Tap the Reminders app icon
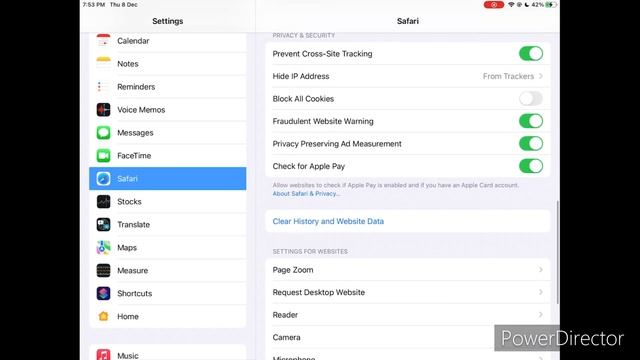Viewport: 640px width, 360px height. (x=103, y=87)
